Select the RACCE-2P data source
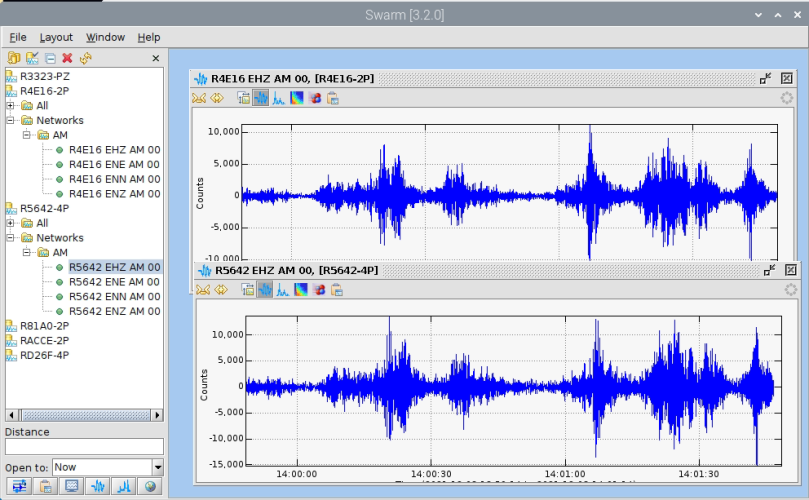Screen dimensions: 809x500 click(x=44, y=340)
